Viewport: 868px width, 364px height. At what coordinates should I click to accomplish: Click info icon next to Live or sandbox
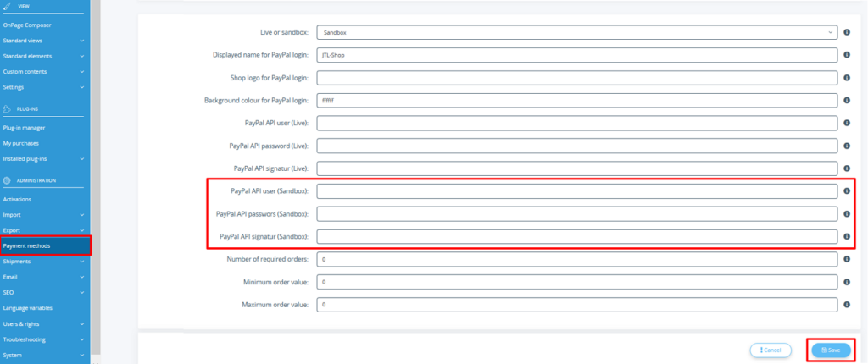(847, 33)
